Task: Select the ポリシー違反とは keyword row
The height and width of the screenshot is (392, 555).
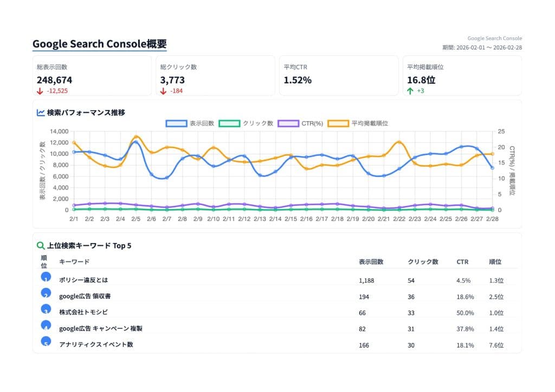Action: pos(83,280)
